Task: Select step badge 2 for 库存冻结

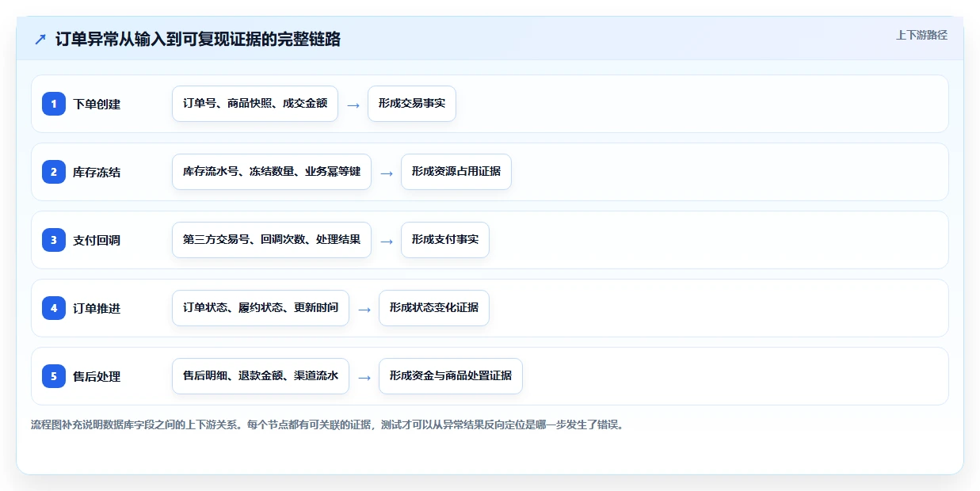Action: (54, 172)
